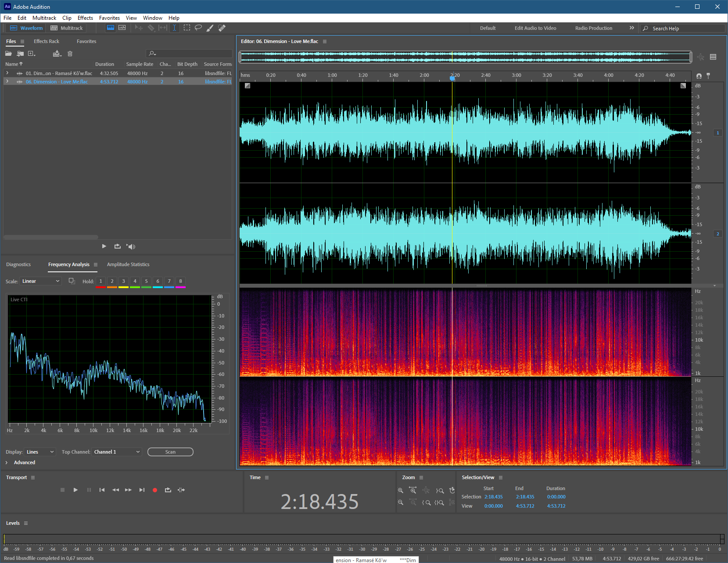This screenshot has height=563, width=728.
Task: Open the Multitrack menu
Action: click(44, 18)
